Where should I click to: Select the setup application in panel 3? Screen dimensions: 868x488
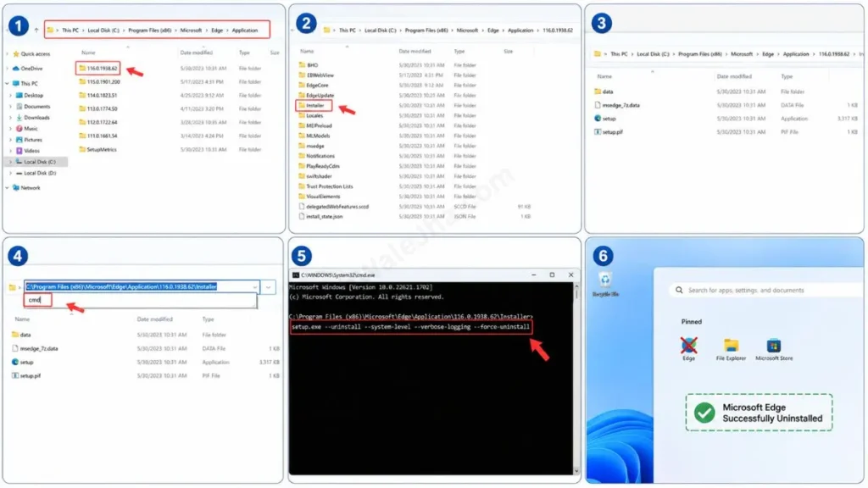pyautogui.click(x=604, y=119)
